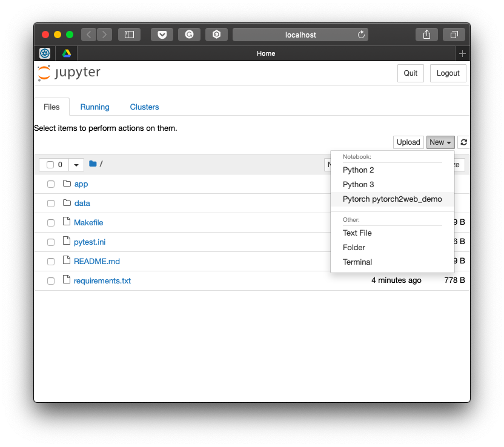Screen dimensions: 504x447
Task: Open the Makefile link
Action: (88, 223)
